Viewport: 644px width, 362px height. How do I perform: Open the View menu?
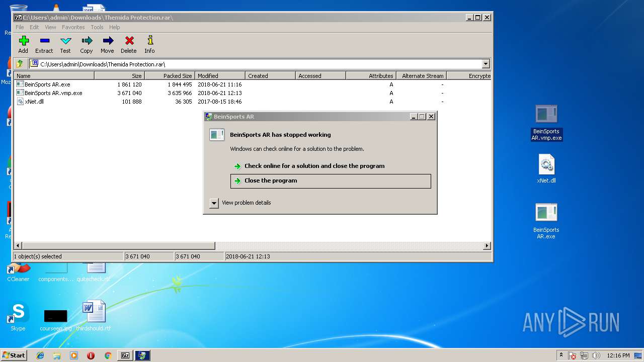(50, 27)
